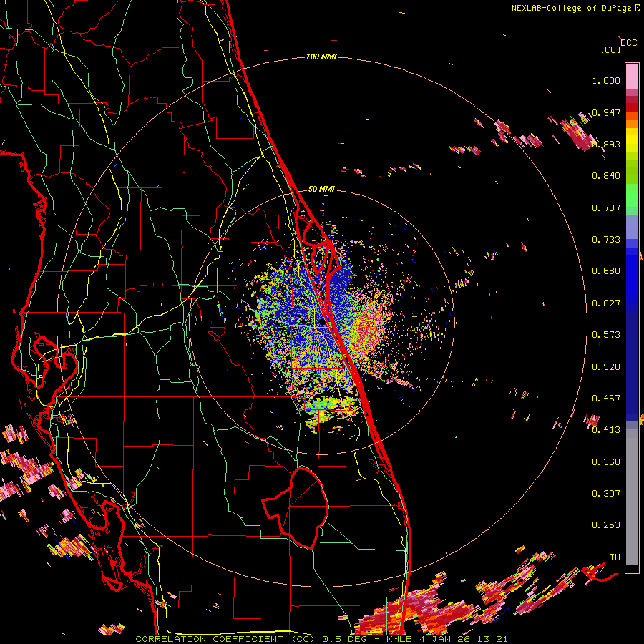Click the DCC label above the color scale
This screenshot has height=644, width=644.
pos(628,43)
